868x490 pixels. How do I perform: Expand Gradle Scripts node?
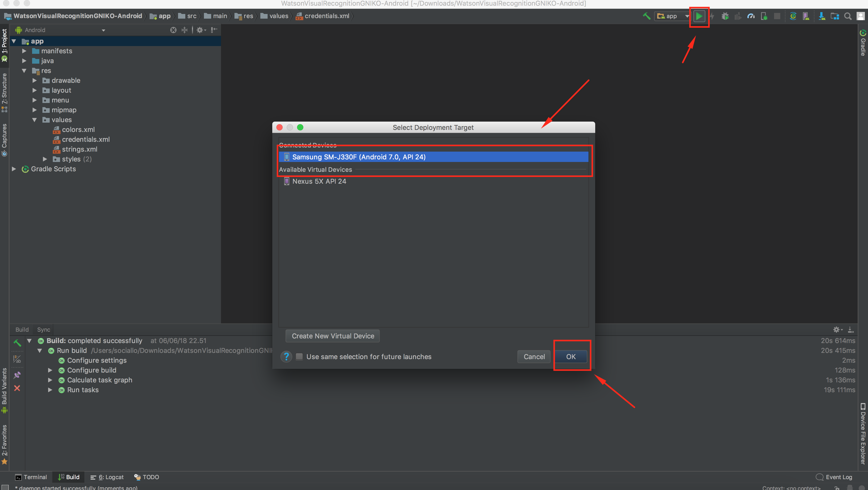click(14, 169)
